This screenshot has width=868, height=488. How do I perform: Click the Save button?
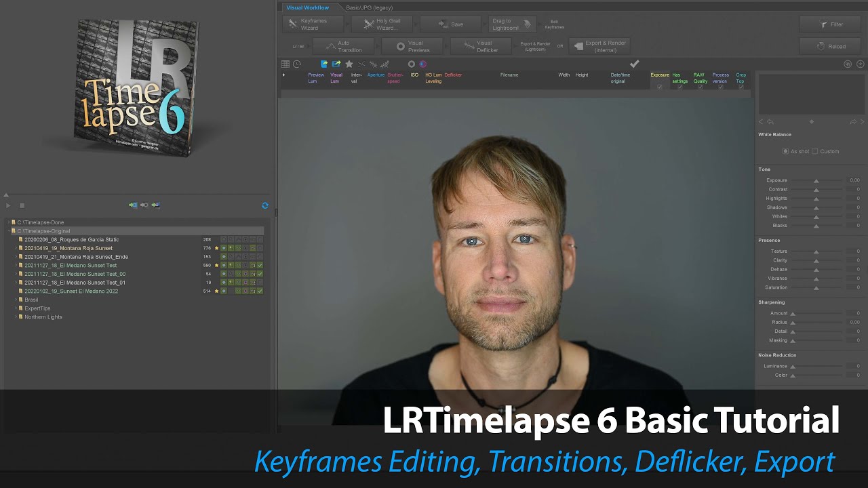coord(450,24)
